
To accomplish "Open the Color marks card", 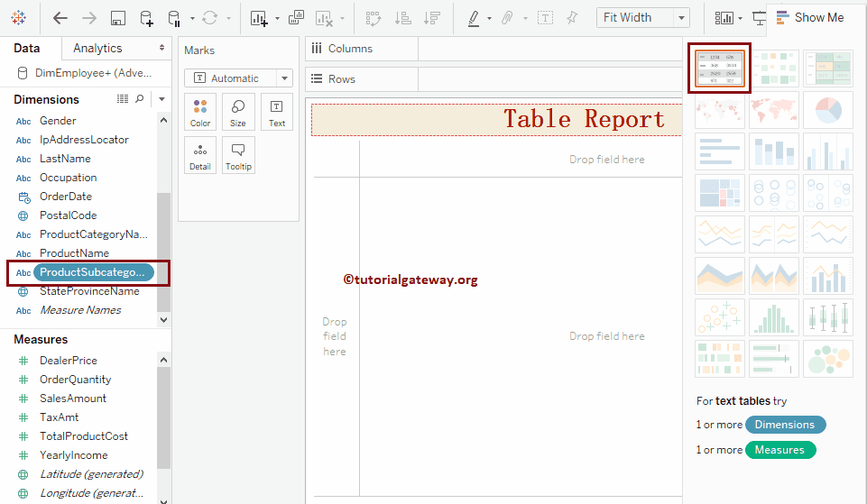I will coord(200,113).
